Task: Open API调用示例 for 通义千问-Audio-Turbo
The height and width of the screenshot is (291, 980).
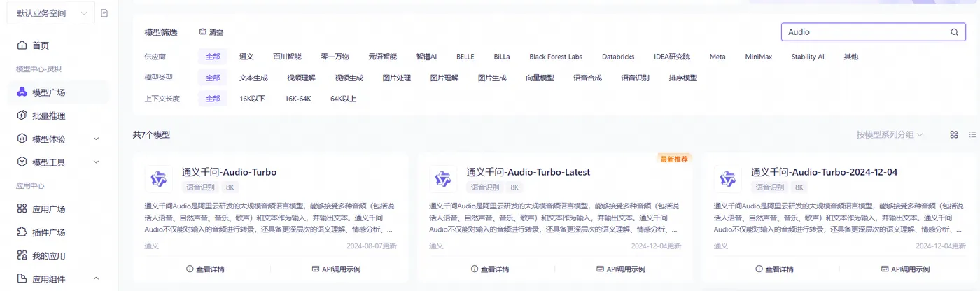Action: (x=336, y=269)
